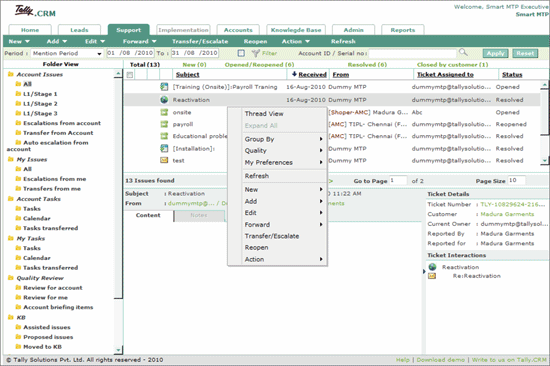Choose Thread View from context menu
The image size is (550, 366).
pyautogui.click(x=283, y=114)
